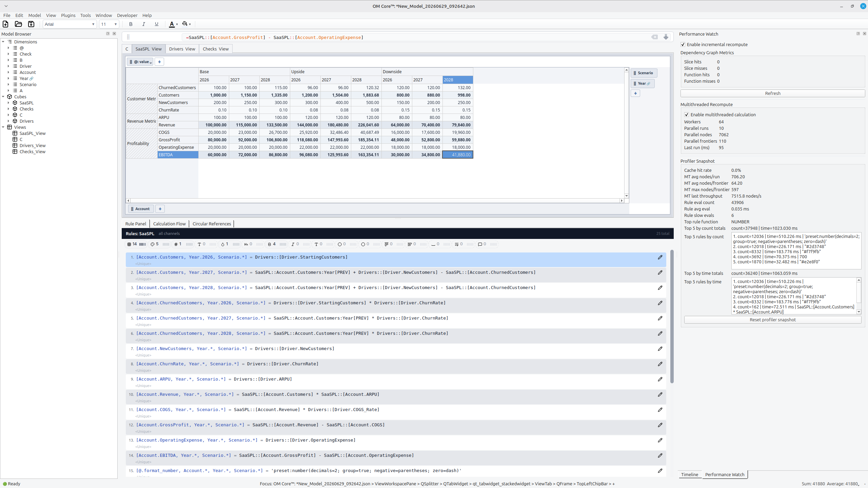Image resolution: width=868 pixels, height=488 pixels.
Task: Select the SaaSPL_View view in Model Browser
Action: pyautogui.click(x=33, y=133)
